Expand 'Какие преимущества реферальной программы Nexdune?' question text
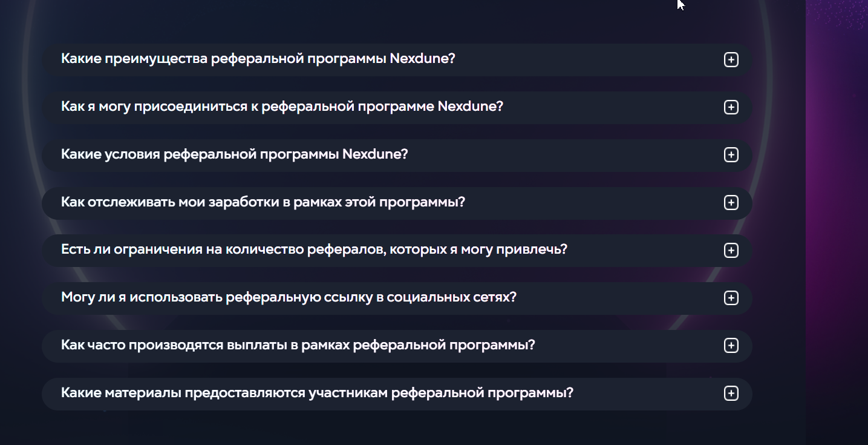This screenshot has height=445, width=868. tap(258, 59)
